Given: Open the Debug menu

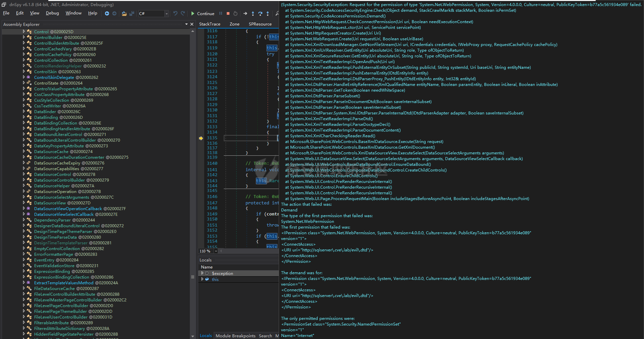Looking at the screenshot, I should click(x=52, y=13).
